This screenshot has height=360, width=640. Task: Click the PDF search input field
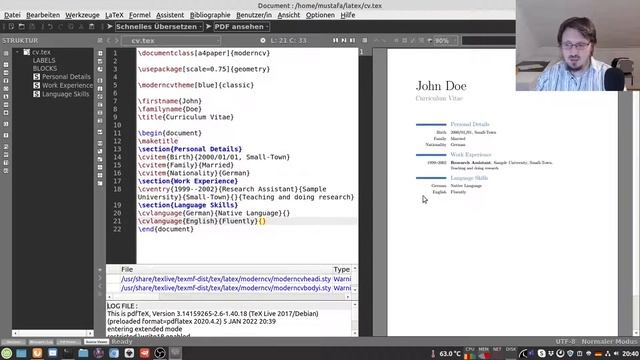pyautogui.click(x=489, y=40)
